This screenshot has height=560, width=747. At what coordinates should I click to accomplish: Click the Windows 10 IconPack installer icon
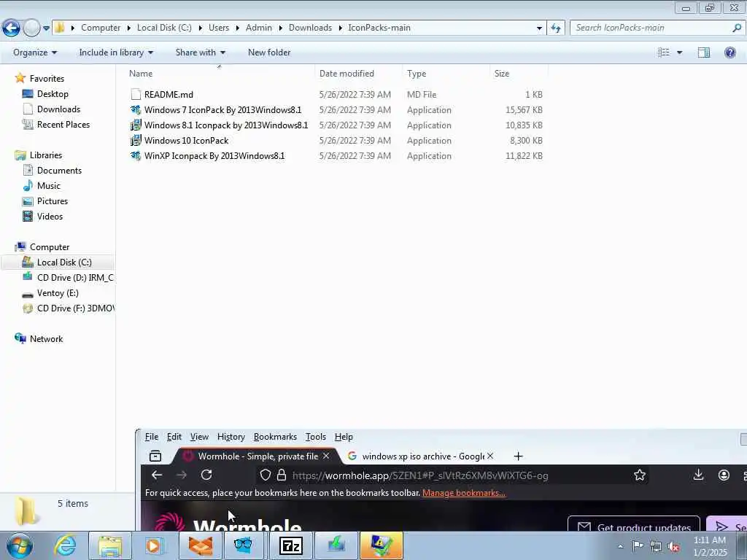click(136, 141)
